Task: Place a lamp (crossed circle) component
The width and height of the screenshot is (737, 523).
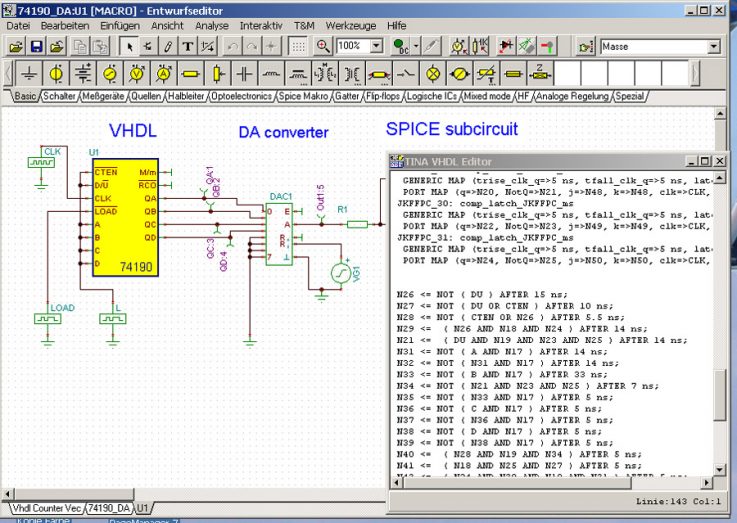Action: [x=432, y=73]
